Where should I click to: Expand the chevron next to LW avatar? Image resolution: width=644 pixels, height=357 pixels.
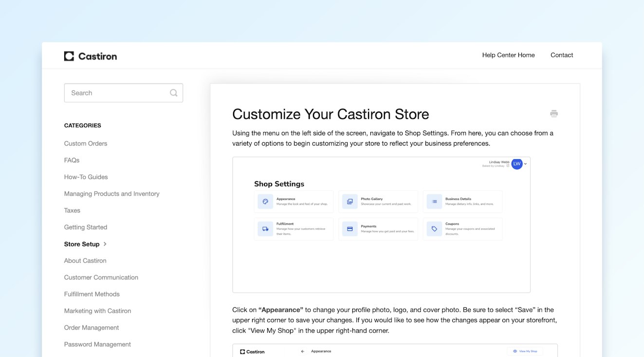(x=526, y=164)
